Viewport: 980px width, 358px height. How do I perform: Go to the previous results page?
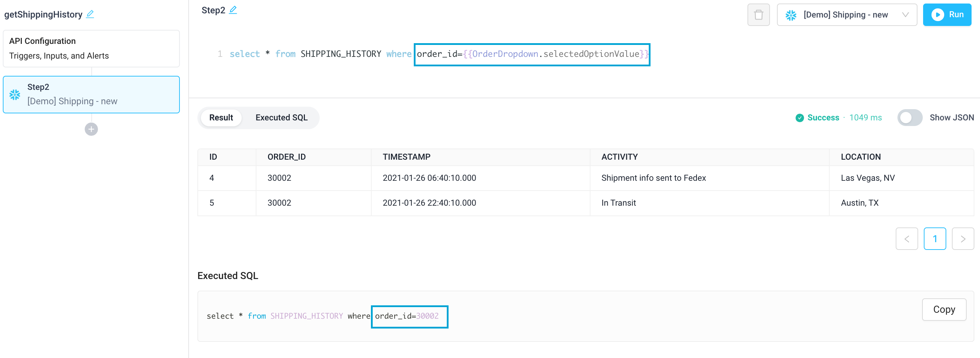coord(907,239)
